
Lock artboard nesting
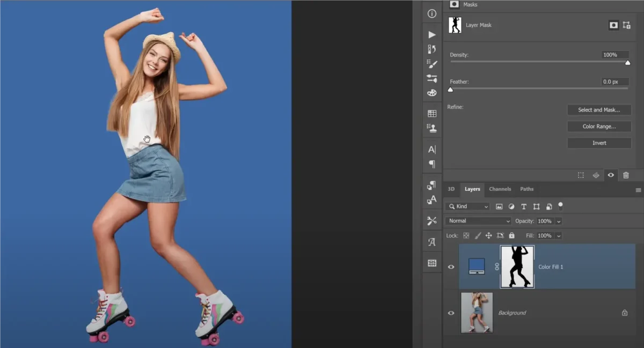coord(500,235)
